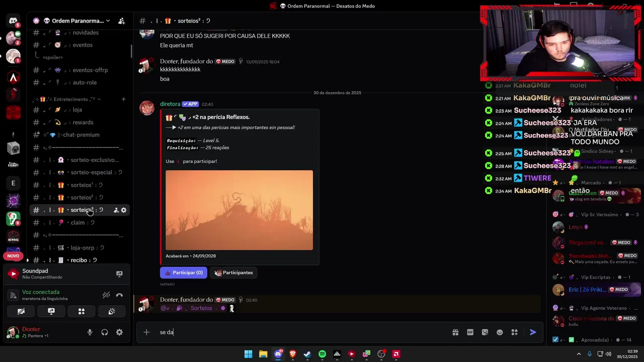Mute the microphone next to Donter
644x362 pixels.
(90, 332)
